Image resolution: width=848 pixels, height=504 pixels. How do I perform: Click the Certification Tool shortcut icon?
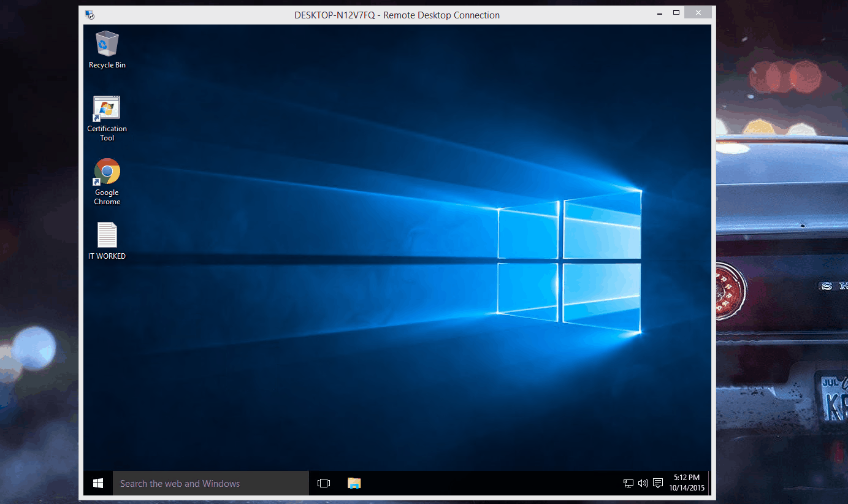click(107, 109)
